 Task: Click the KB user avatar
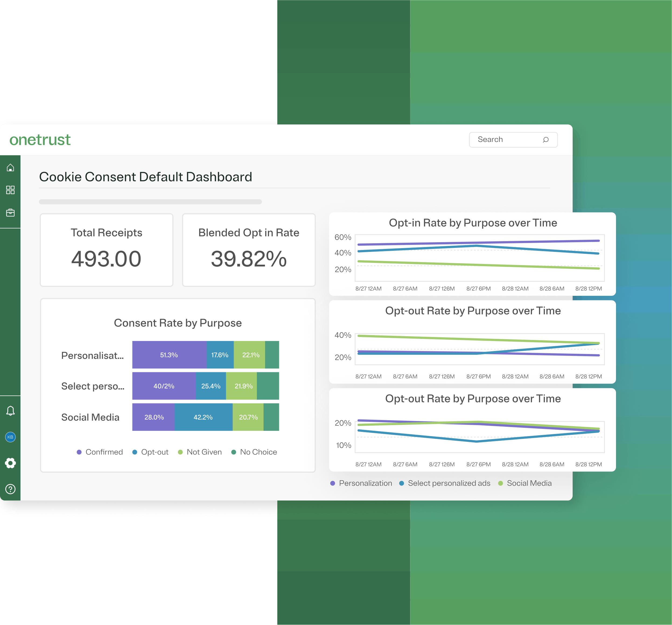(10, 437)
